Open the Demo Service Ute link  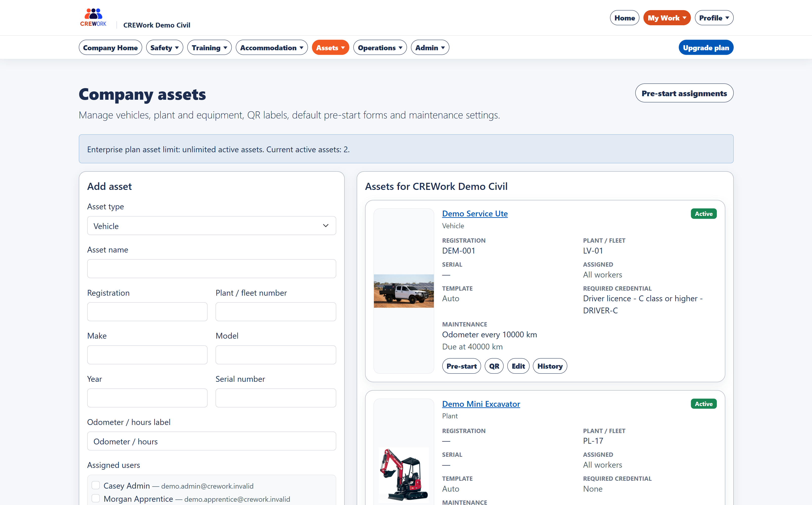[x=475, y=213]
